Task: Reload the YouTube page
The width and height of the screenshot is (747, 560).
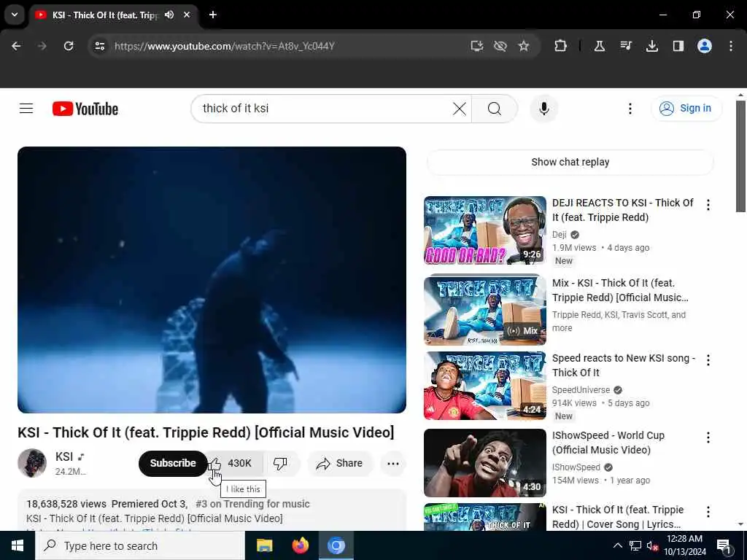Action: pos(69,46)
